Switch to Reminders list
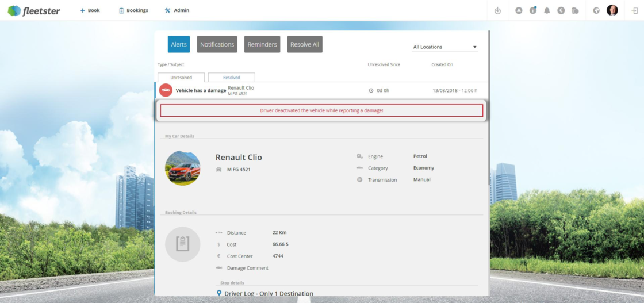Screen dimensions: 644x303 (262, 44)
